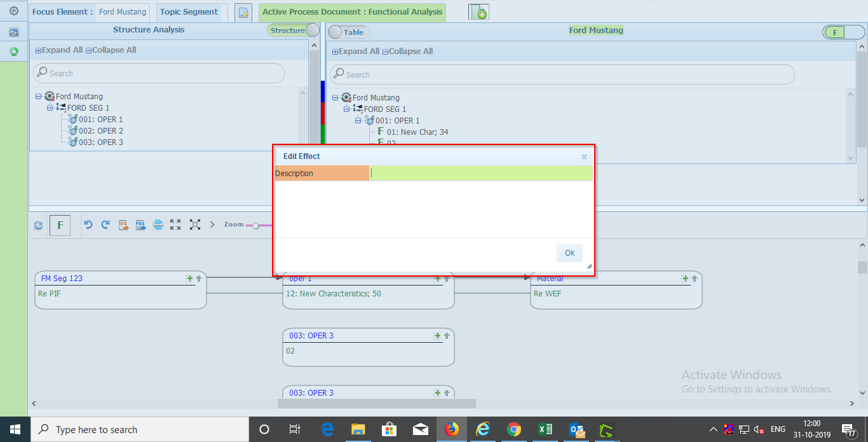Open File Explorer from the taskbar

(x=358, y=429)
